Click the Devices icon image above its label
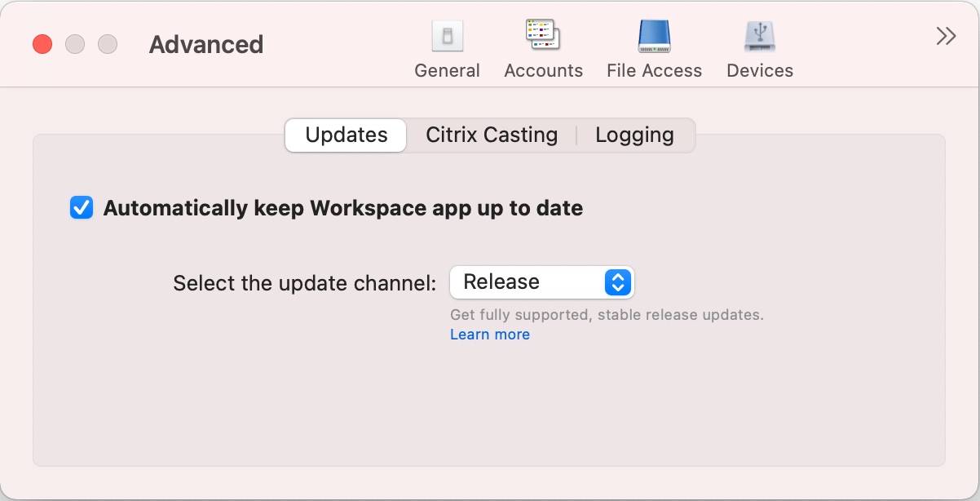The height and width of the screenshot is (501, 980). click(759, 36)
